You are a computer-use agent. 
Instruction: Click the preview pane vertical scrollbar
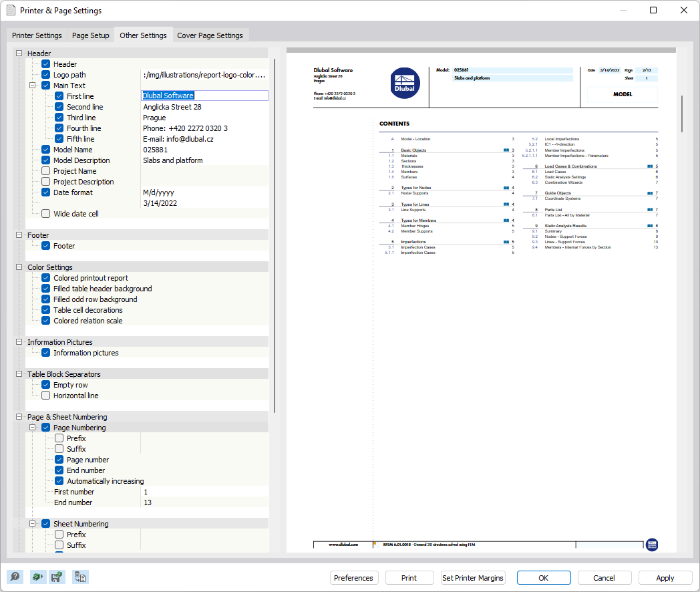point(682,114)
